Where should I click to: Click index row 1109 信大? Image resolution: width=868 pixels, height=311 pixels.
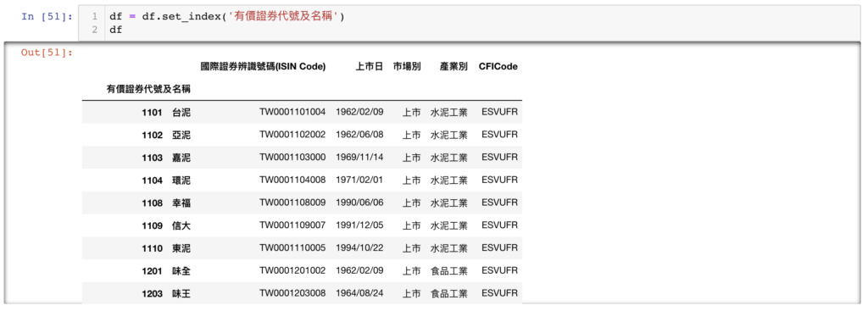click(166, 225)
